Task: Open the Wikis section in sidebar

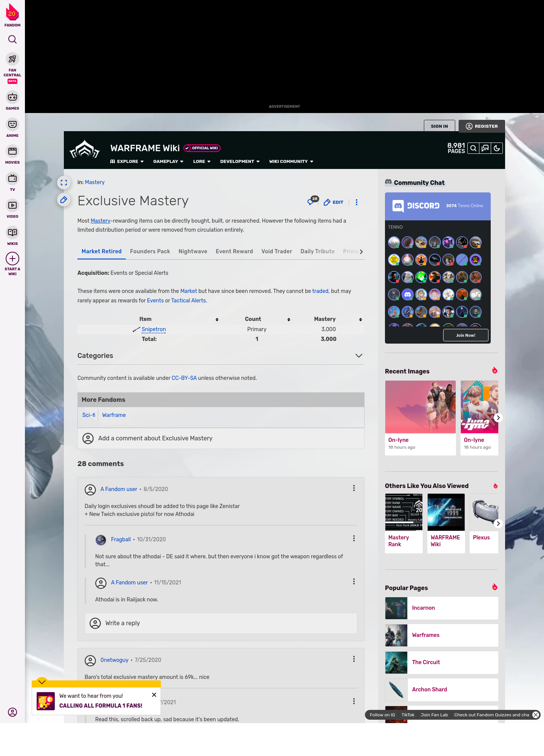Action: (12, 236)
